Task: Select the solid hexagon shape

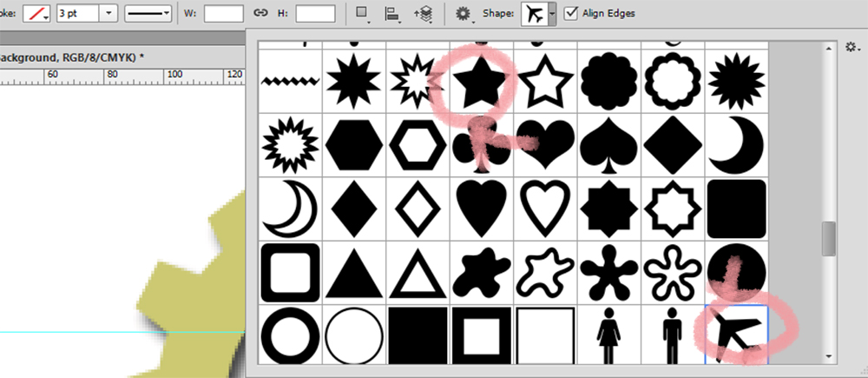Action: (354, 145)
